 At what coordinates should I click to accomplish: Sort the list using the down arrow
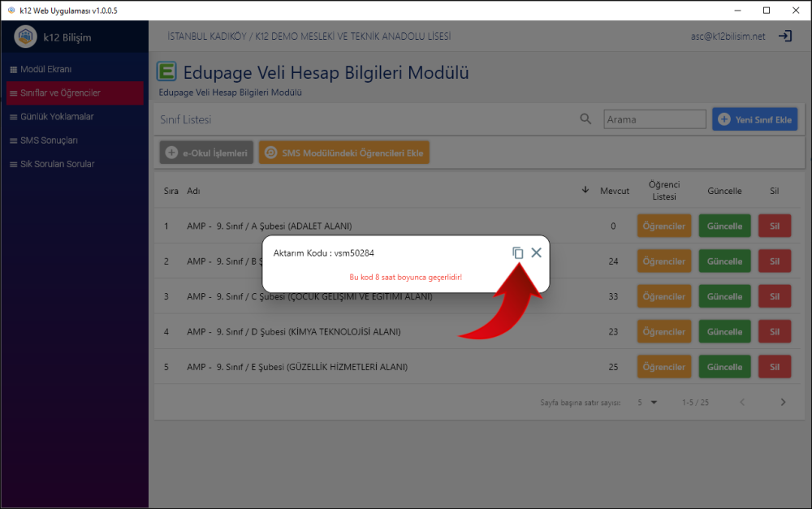click(585, 190)
